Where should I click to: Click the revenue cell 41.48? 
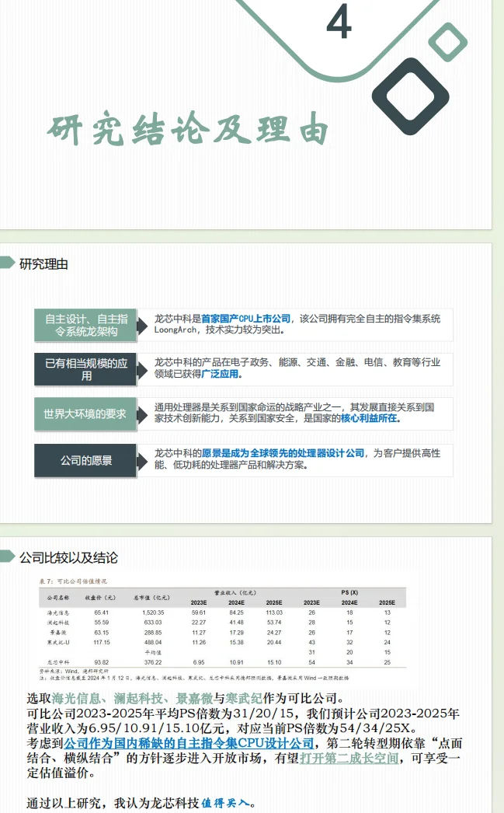236,623
